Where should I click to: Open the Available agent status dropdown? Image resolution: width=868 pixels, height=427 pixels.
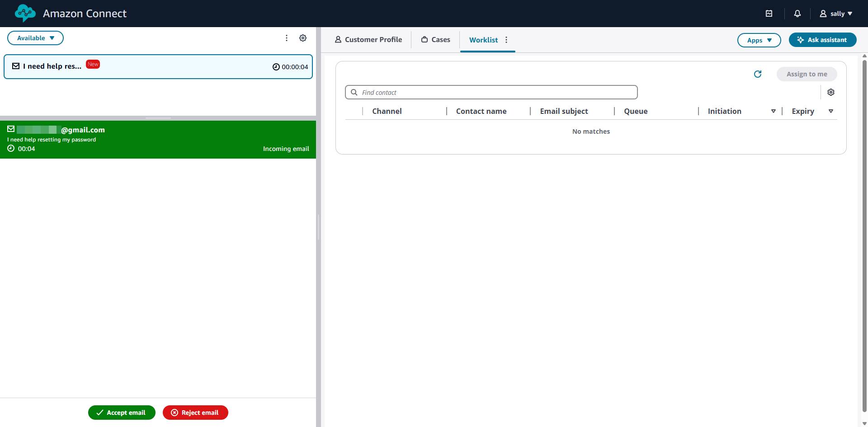[x=35, y=38]
